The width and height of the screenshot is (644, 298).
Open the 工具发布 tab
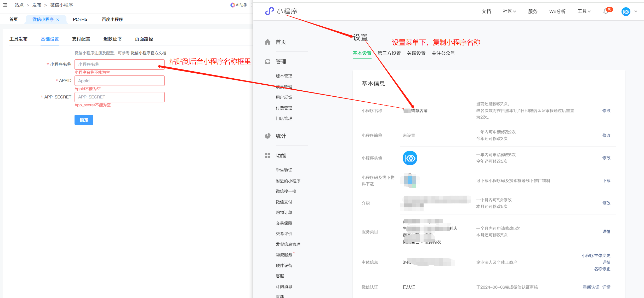pos(18,39)
